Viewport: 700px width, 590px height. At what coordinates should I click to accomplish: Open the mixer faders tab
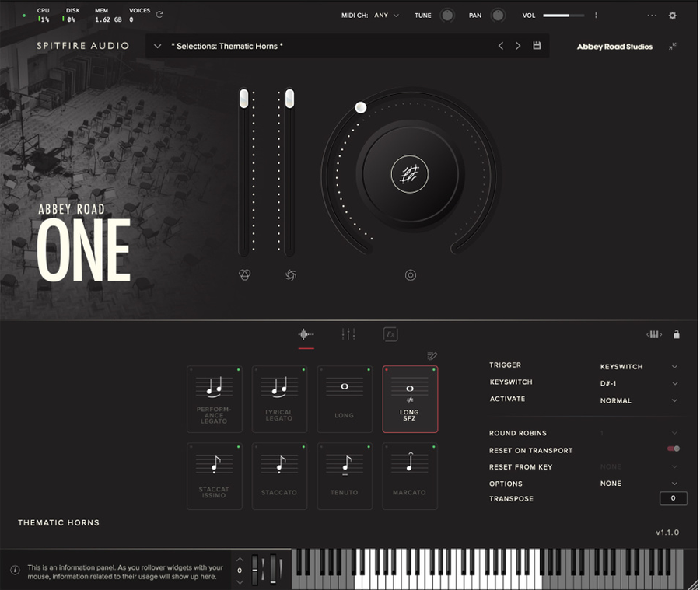pyautogui.click(x=348, y=334)
